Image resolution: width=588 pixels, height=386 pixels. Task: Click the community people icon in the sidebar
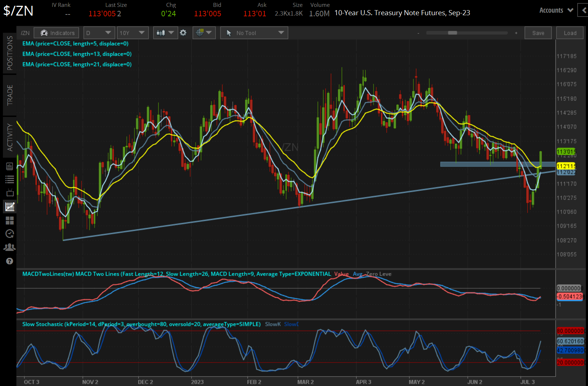point(9,247)
